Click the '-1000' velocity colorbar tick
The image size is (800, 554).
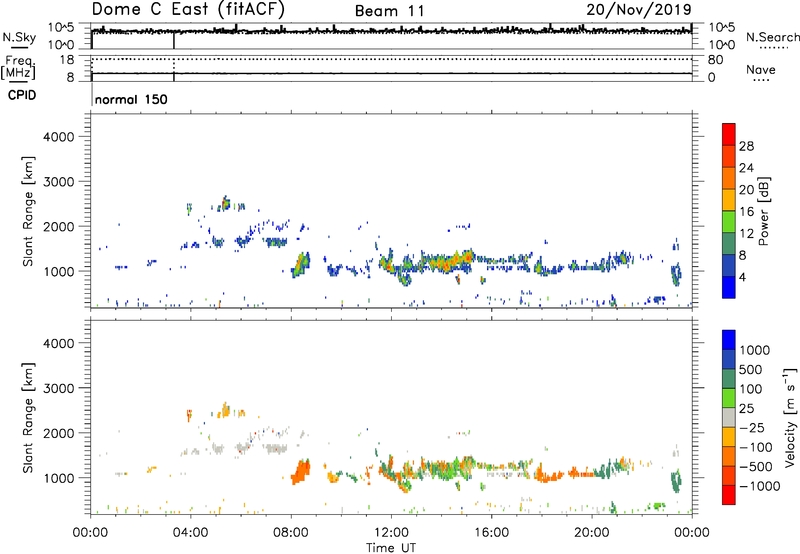[x=759, y=486]
